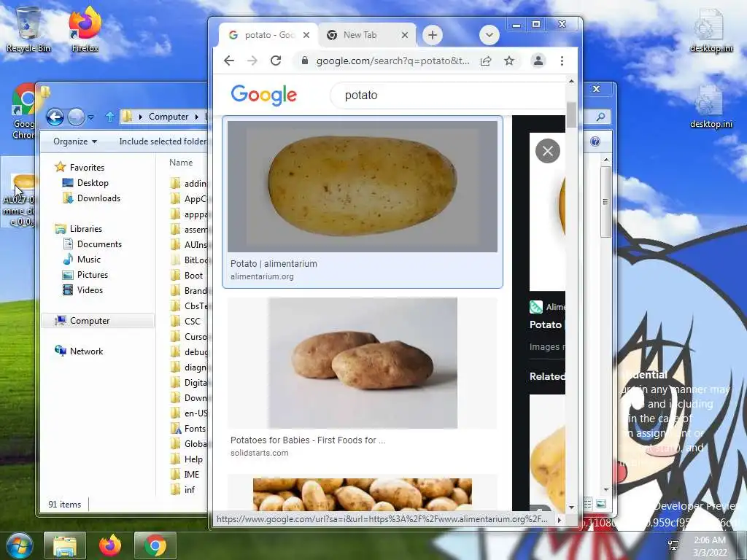Open the alimentarium.org source link
This screenshot has width=747, height=560.
tap(262, 276)
